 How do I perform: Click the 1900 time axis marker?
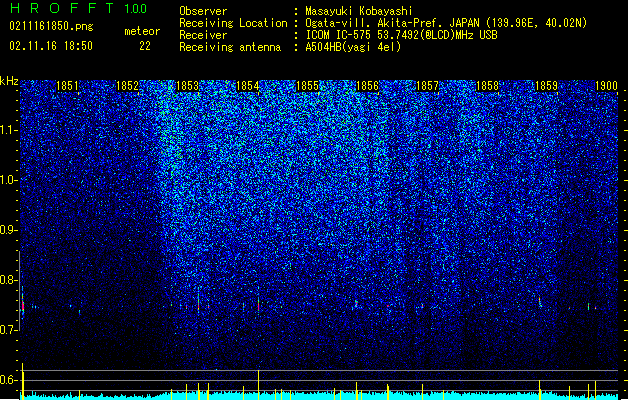pyautogui.click(x=606, y=86)
